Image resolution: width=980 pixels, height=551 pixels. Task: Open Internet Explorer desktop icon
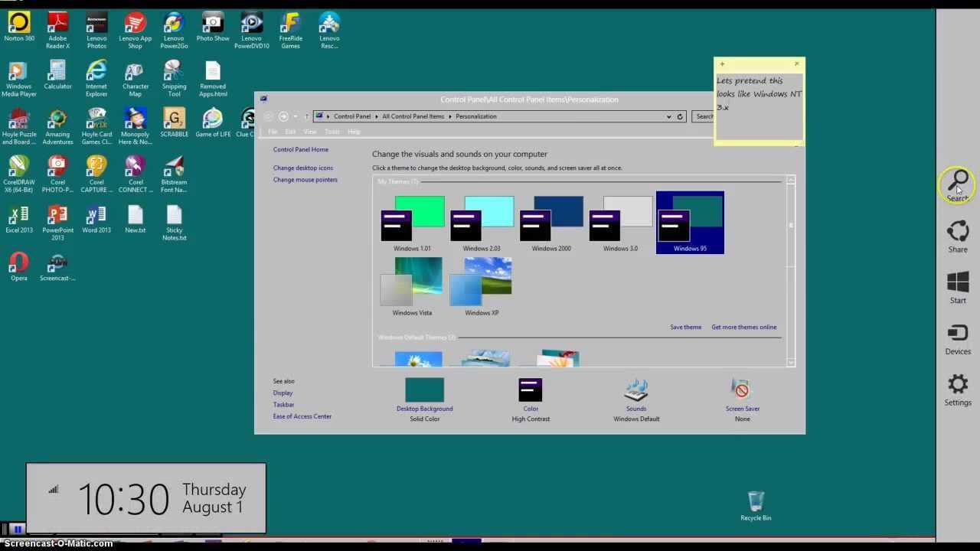pos(96,79)
